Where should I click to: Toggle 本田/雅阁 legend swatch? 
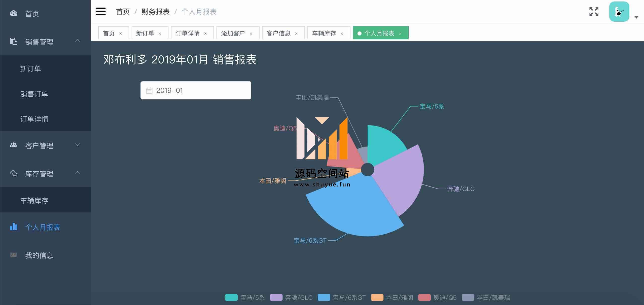(x=377, y=297)
